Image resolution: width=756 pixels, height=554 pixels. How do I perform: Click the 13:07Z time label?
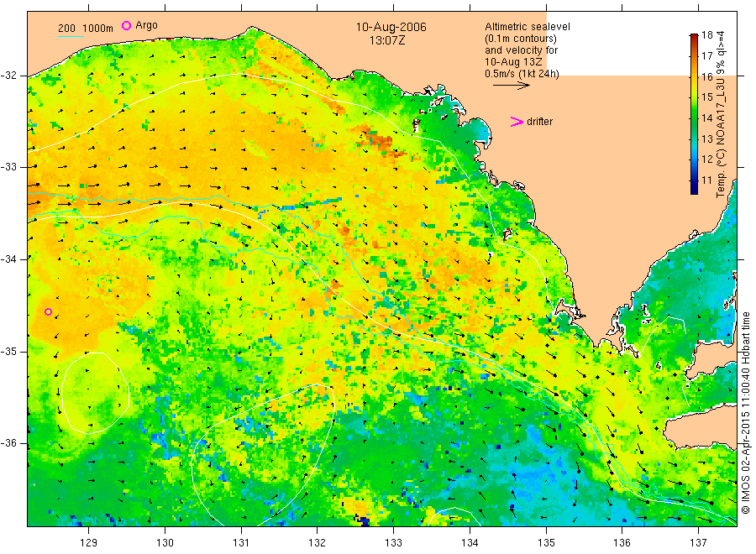[x=387, y=40]
